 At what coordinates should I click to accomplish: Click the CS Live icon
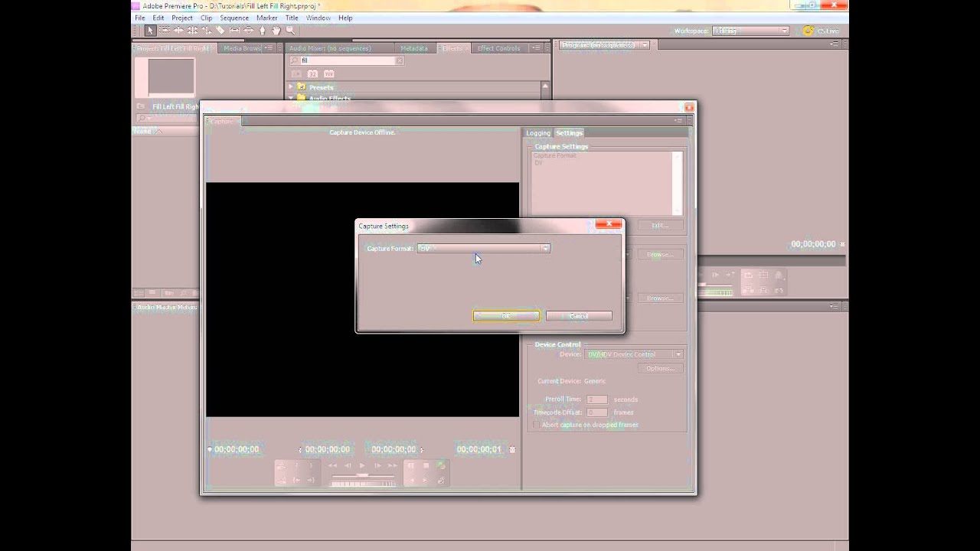pyautogui.click(x=808, y=31)
